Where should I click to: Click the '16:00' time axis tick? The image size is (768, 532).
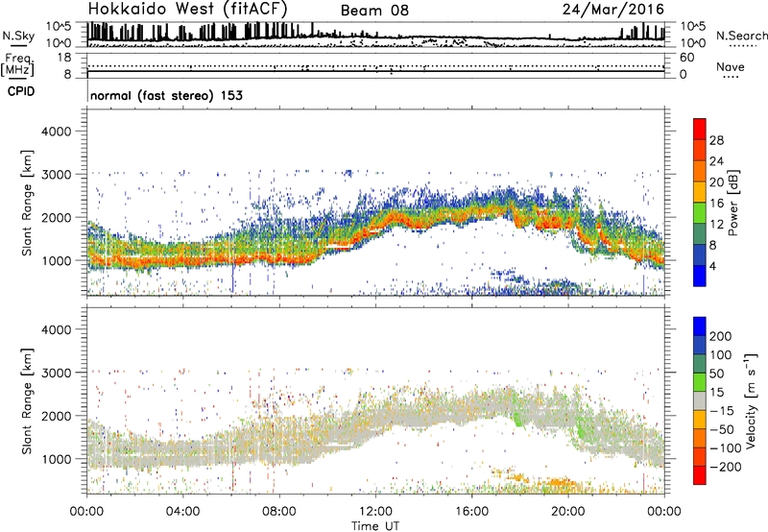pyautogui.click(x=471, y=512)
